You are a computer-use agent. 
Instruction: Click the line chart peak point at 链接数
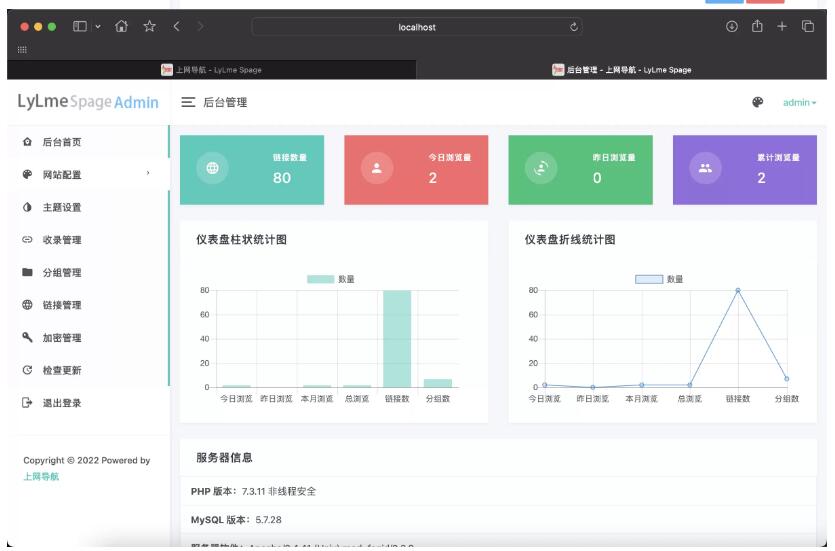pos(738,291)
